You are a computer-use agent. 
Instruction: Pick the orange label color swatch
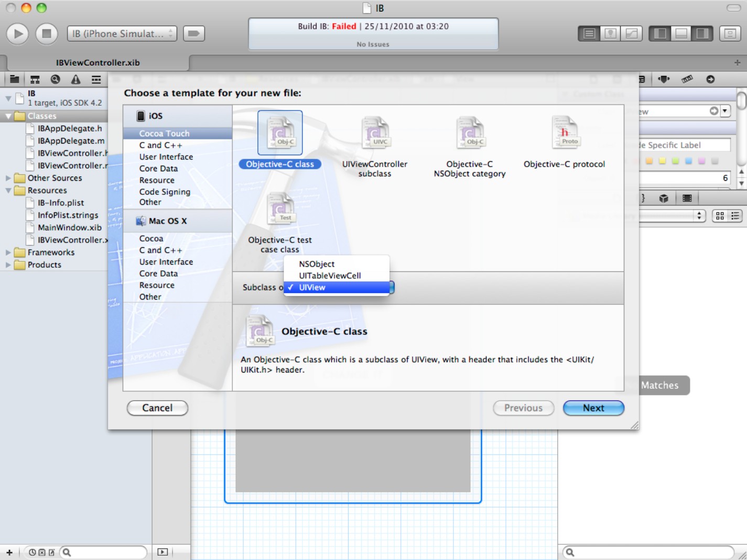coord(649,161)
